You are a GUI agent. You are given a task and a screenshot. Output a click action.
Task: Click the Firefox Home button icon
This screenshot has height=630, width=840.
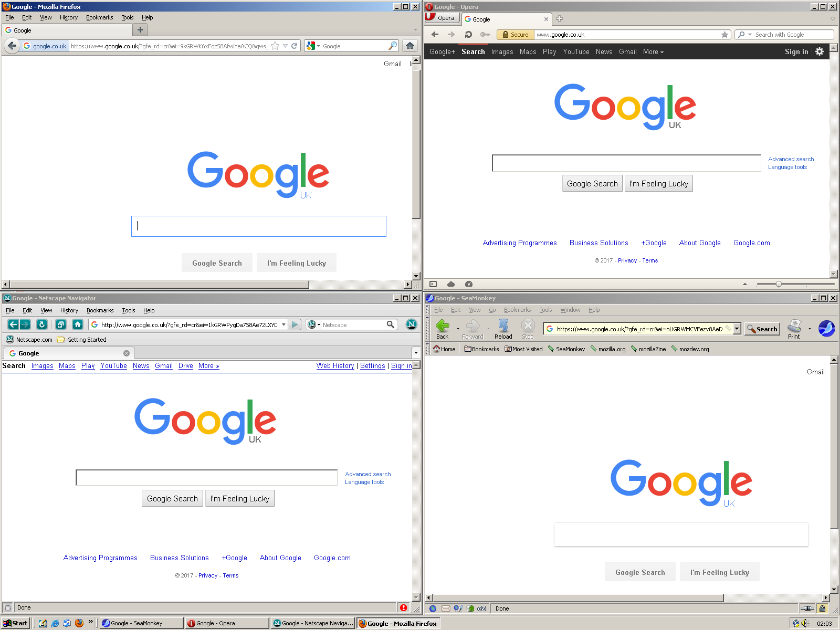tap(409, 46)
